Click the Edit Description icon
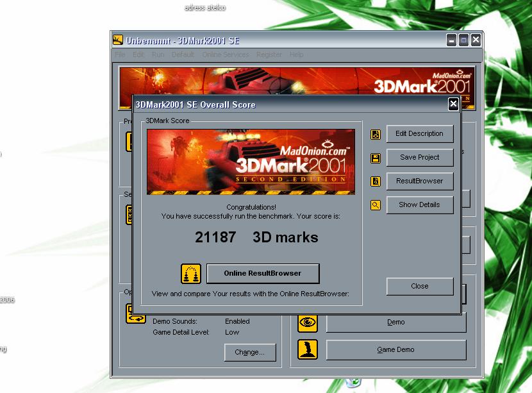This screenshot has width=532, height=393. pyautogui.click(x=375, y=135)
